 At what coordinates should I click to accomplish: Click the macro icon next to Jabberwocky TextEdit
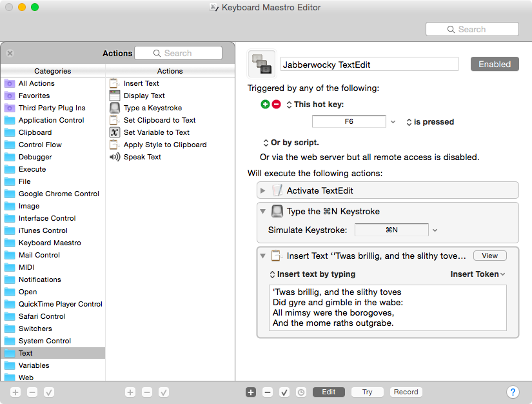262,64
